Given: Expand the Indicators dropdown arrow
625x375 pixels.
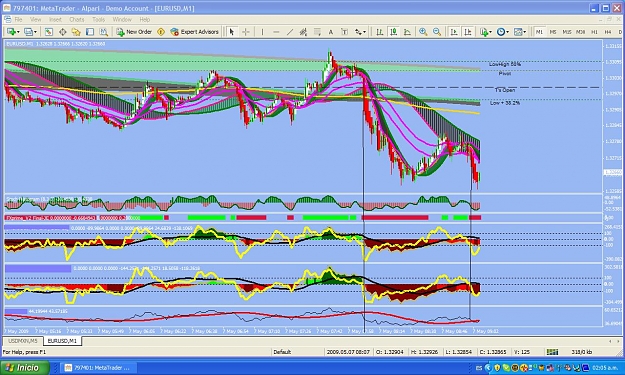Looking at the screenshot, I should pyautogui.click(x=490, y=32).
